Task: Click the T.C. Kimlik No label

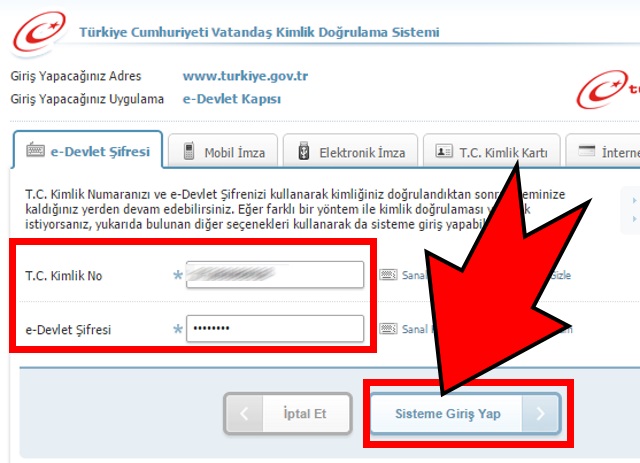Action: 64,276
